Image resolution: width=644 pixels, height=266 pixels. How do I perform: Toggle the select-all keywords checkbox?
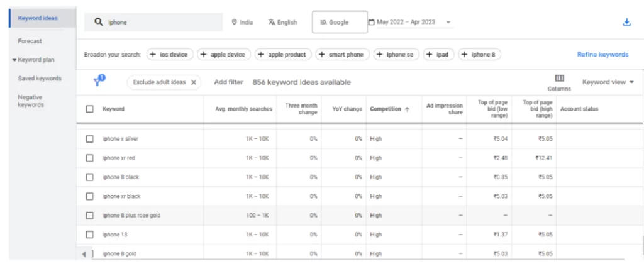pyautogui.click(x=89, y=109)
